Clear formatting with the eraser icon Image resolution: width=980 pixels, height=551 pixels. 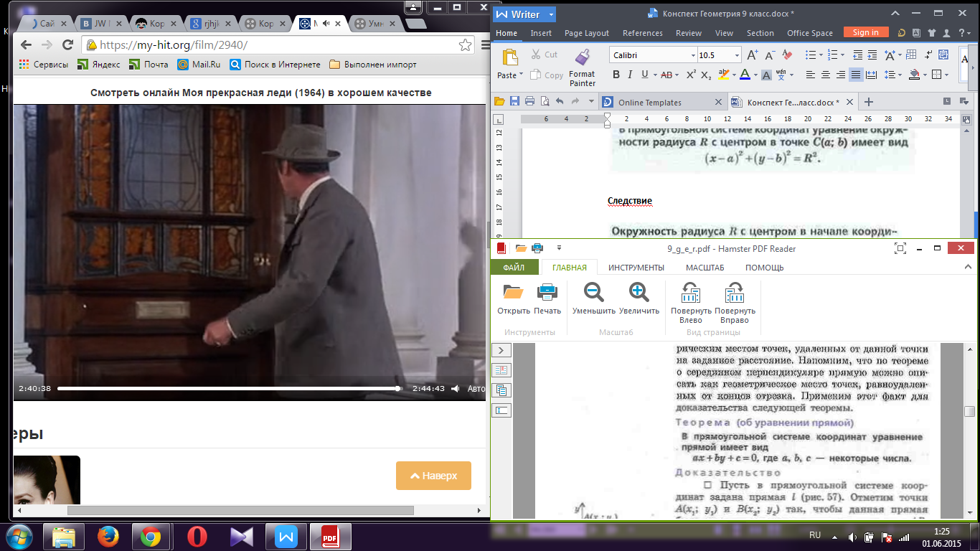point(787,55)
